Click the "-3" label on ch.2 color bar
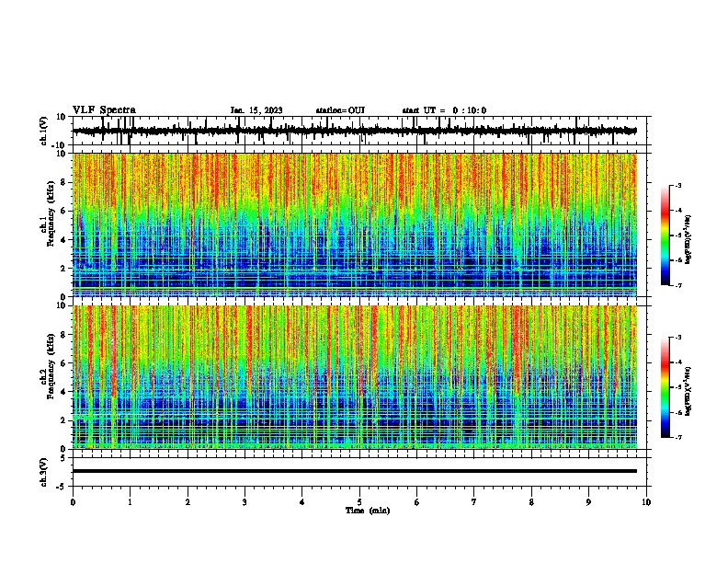Screen dimensions: 728x563 coord(677,338)
